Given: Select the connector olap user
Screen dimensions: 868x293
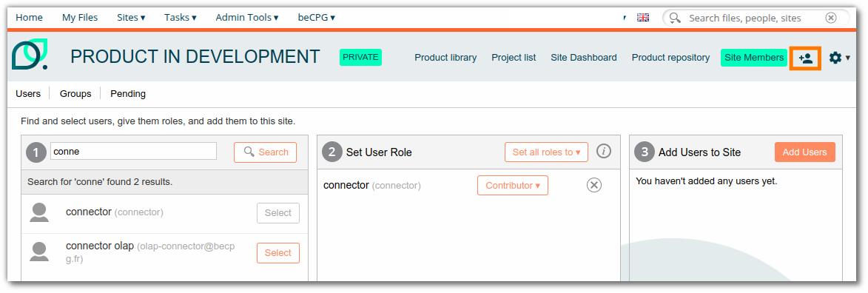Looking at the screenshot, I should pyautogui.click(x=278, y=252).
